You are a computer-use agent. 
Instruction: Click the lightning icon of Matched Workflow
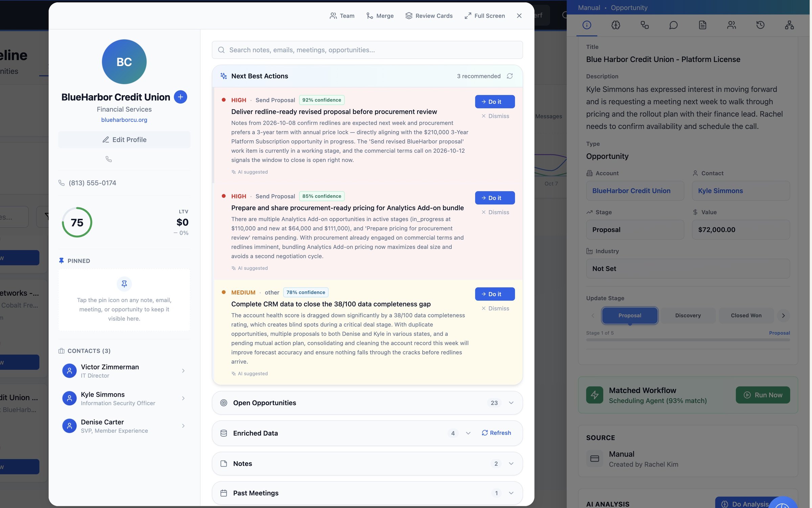coord(594,395)
